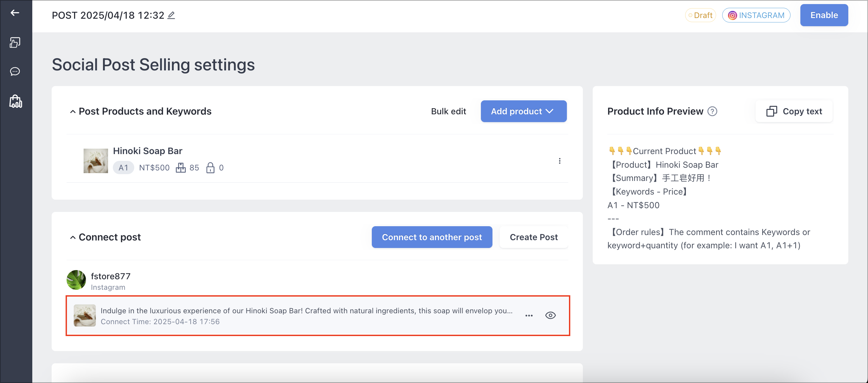
Task: Open the social posts sidebar icon
Action: [x=15, y=43]
